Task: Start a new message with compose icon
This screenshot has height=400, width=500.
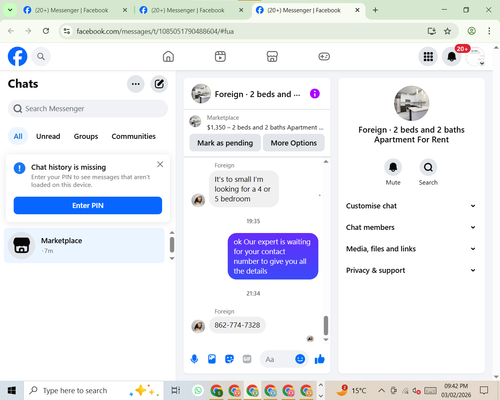Action: (x=159, y=84)
